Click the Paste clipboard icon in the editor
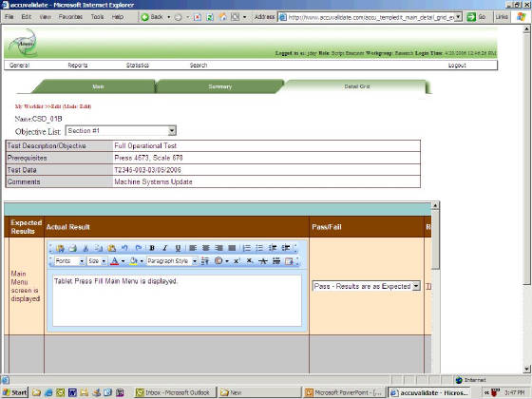The height and width of the screenshot is (399, 532). click(112, 248)
